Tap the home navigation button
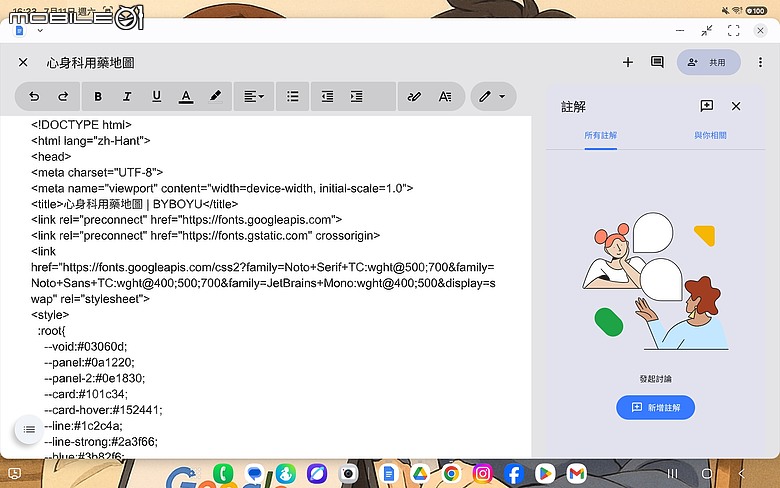 click(706, 474)
